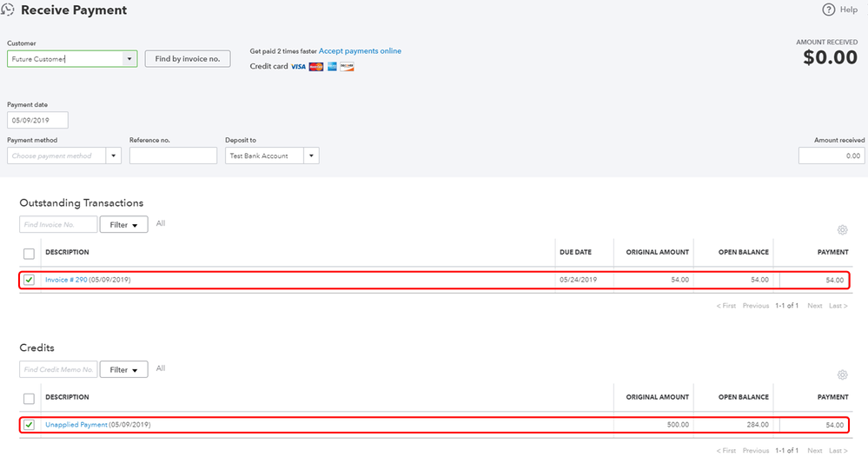This screenshot has height=457, width=868.
Task: Open the Help question mark icon
Action: click(x=828, y=10)
